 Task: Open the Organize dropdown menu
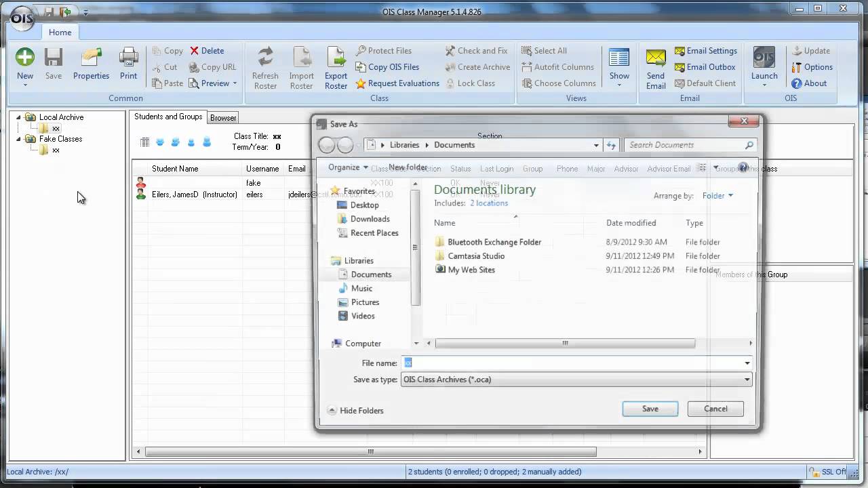point(348,167)
